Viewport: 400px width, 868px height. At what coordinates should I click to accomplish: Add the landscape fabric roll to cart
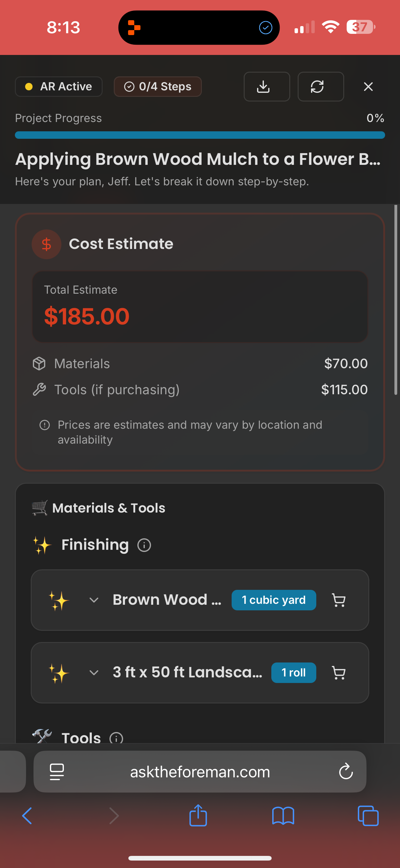click(339, 672)
